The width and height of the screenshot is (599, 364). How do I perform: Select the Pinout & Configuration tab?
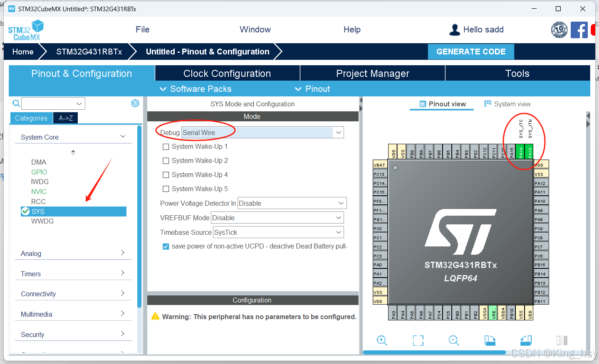tap(82, 73)
